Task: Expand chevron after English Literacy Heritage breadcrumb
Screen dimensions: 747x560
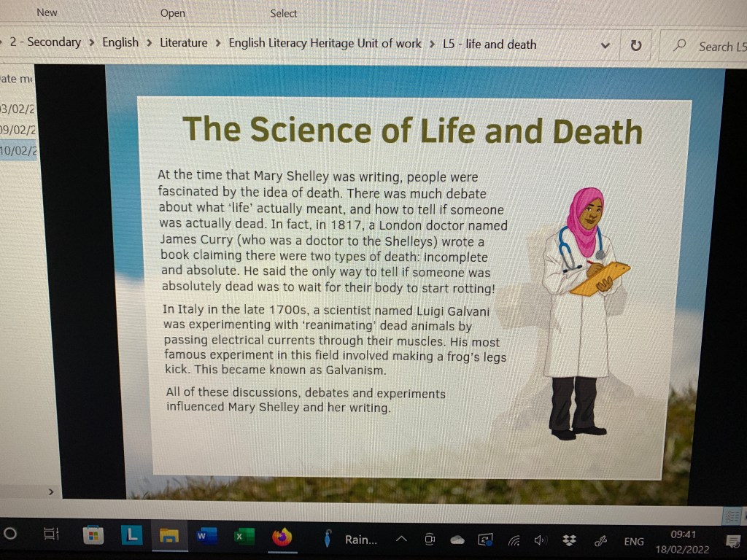Action: (433, 44)
